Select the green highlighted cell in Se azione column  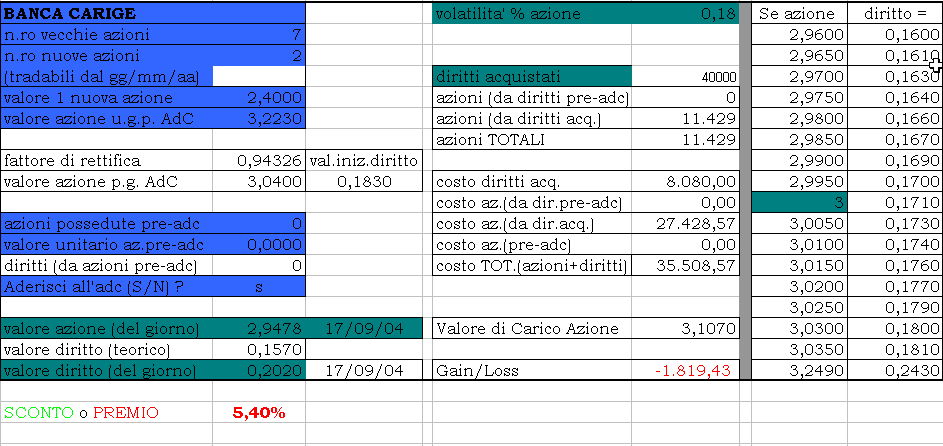pos(796,203)
